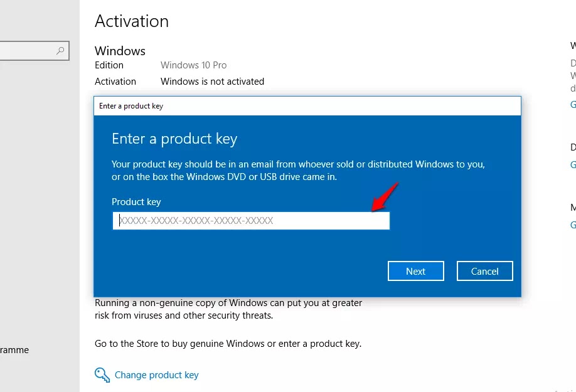576x392 pixels.
Task: Click the Product key label above the field
Action: click(136, 202)
